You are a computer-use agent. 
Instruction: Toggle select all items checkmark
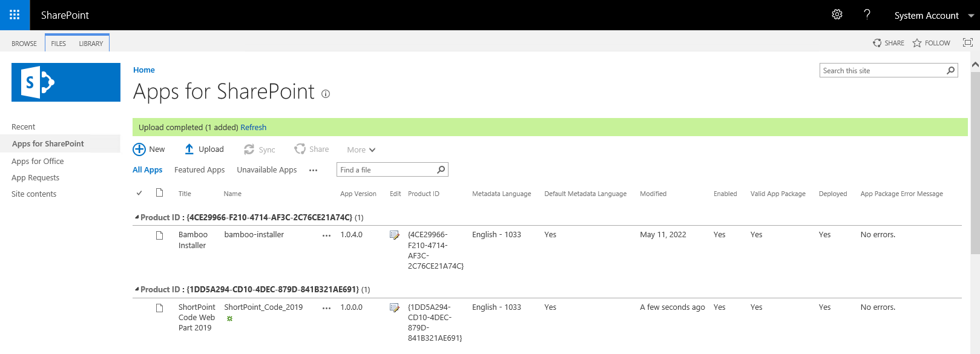click(x=139, y=193)
